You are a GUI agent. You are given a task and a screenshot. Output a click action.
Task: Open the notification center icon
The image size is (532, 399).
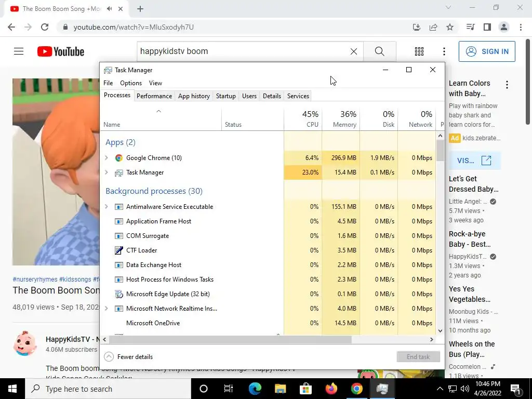pyautogui.click(x=515, y=389)
